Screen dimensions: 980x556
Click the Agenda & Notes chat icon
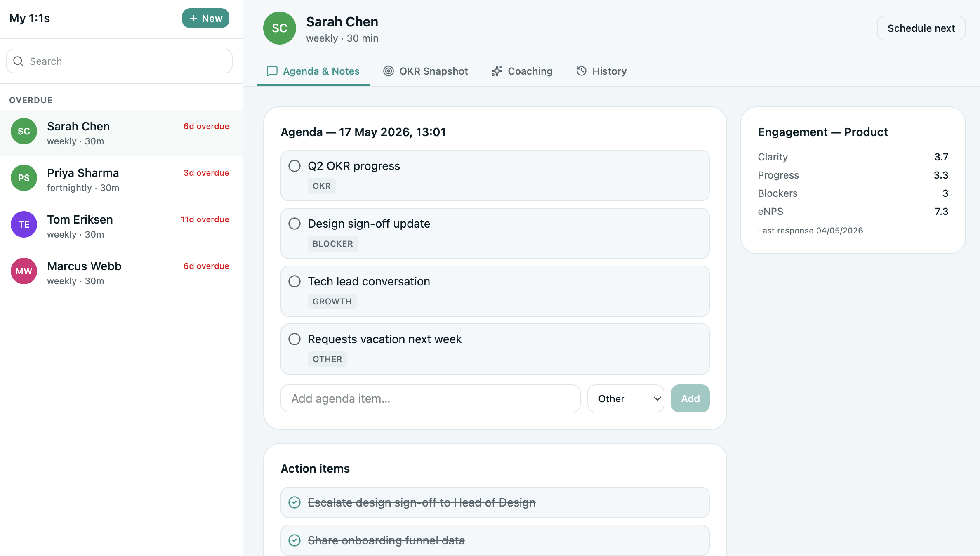point(272,71)
